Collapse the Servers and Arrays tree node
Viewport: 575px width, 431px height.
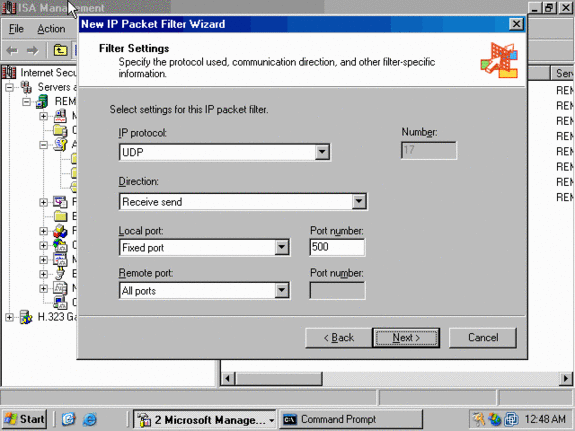point(10,87)
